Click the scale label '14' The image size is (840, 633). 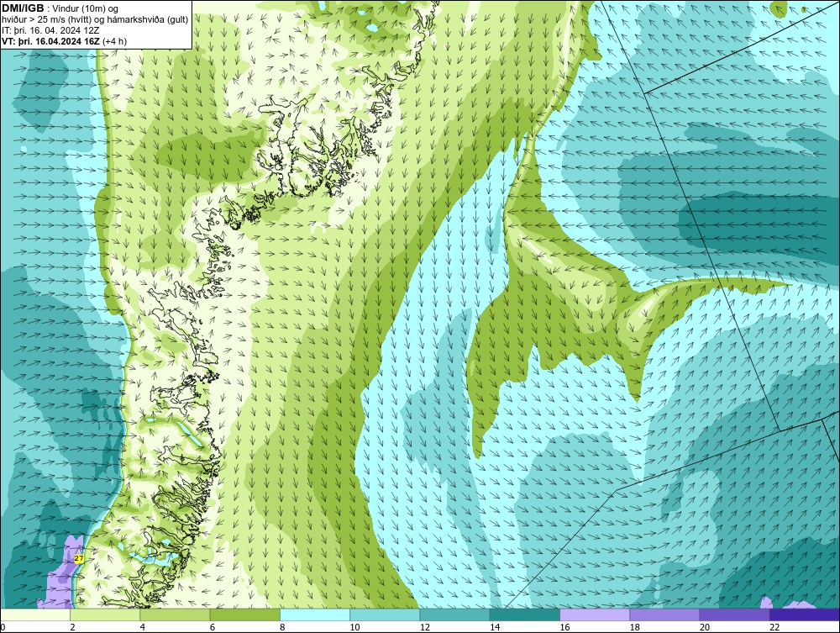tap(495, 628)
